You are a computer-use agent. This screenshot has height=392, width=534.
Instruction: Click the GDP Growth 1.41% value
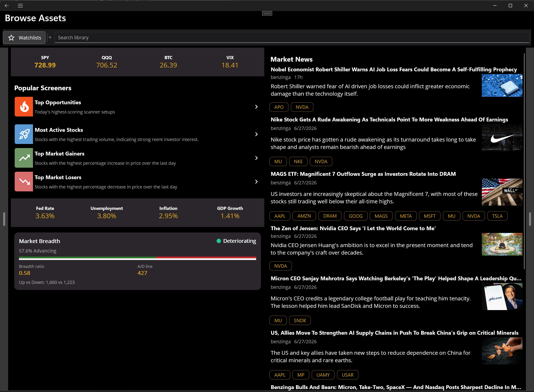230,216
